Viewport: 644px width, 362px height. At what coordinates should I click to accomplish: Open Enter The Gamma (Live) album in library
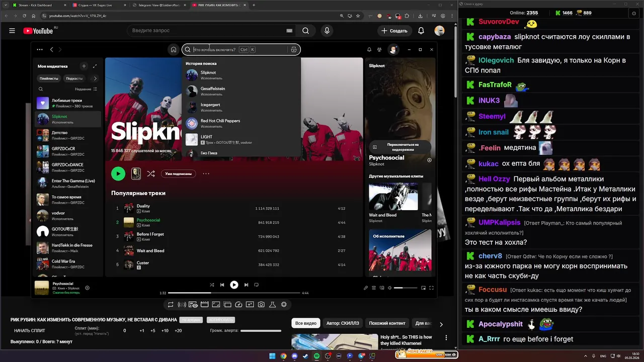pyautogui.click(x=68, y=184)
